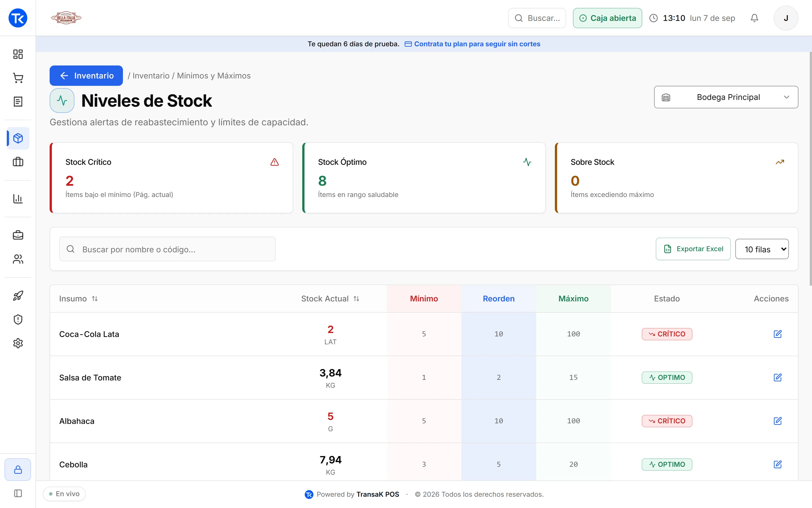Click the Sobre Stock summary card

click(676, 178)
